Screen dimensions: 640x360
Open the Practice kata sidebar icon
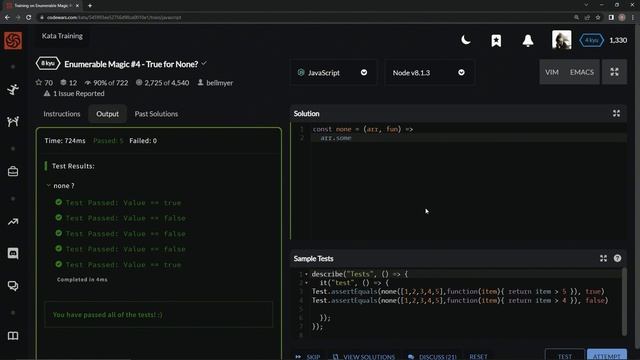13,89
